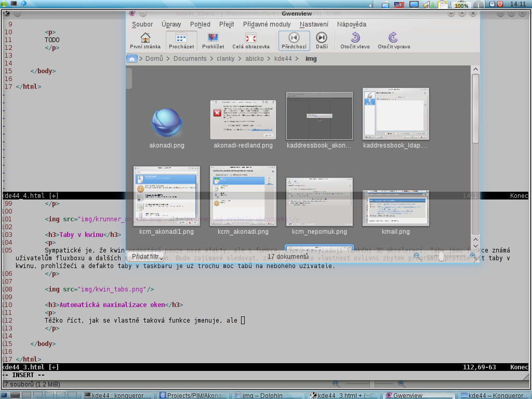This screenshot has width=532, height=399.
Task: Open the terminal icon in top panel
Action: 14,4
